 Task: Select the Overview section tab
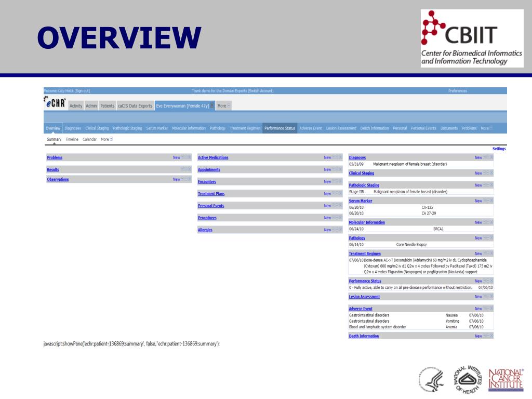(53, 128)
